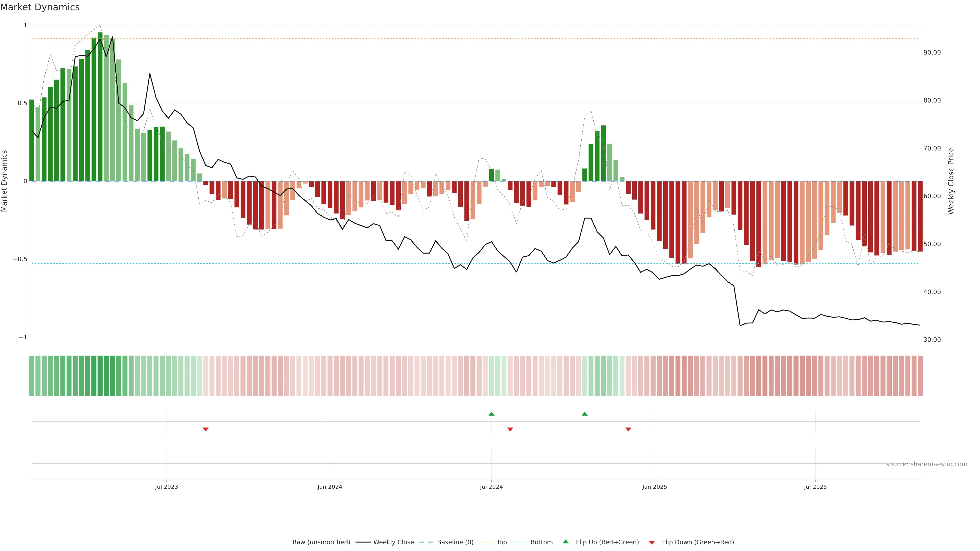Click the red flip-down triangle near Aug 2023
The height and width of the screenshot is (551, 980).
(x=205, y=429)
